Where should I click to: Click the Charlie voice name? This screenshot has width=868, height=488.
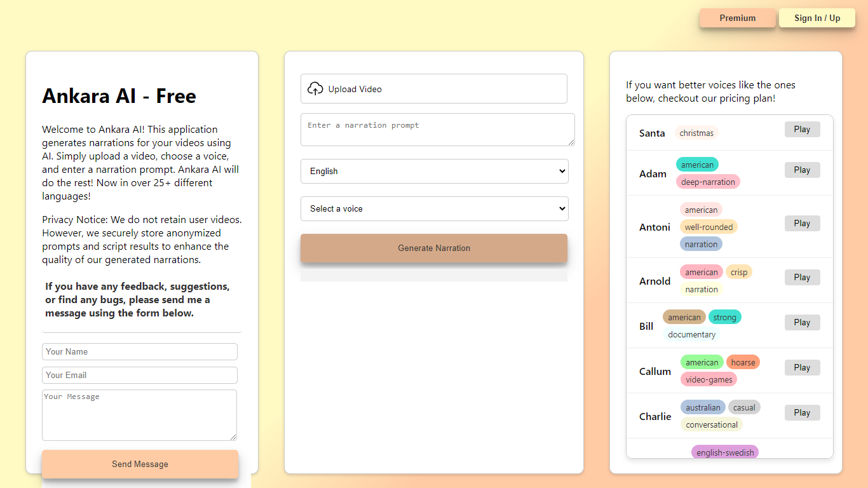click(655, 416)
